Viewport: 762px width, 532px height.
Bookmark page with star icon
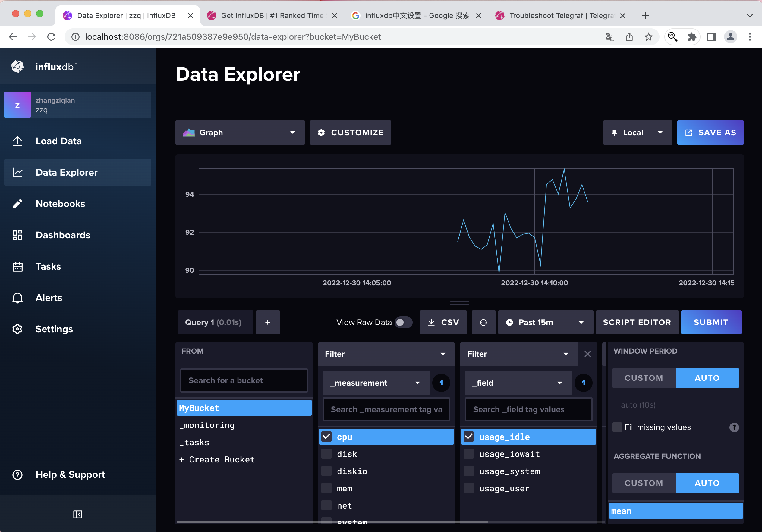coord(648,37)
